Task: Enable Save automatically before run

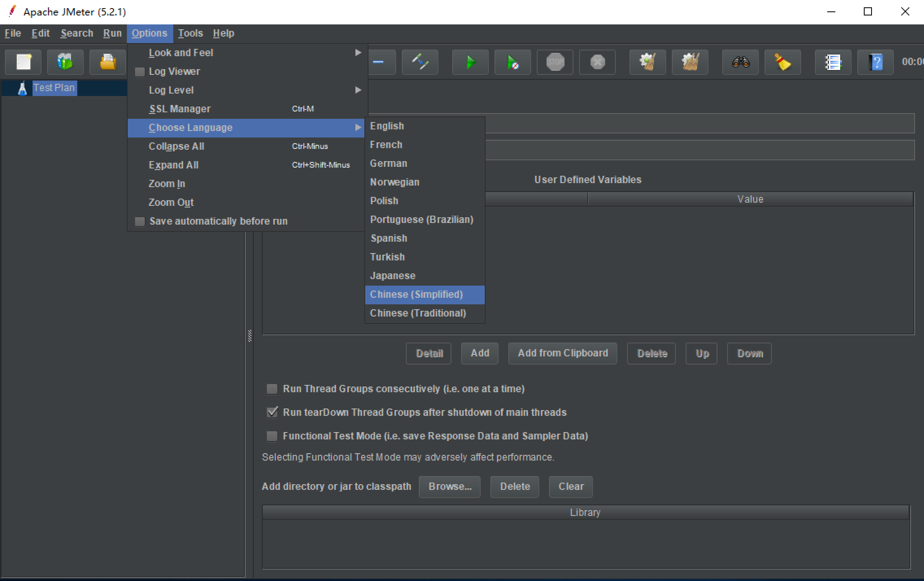Action: [x=140, y=222]
